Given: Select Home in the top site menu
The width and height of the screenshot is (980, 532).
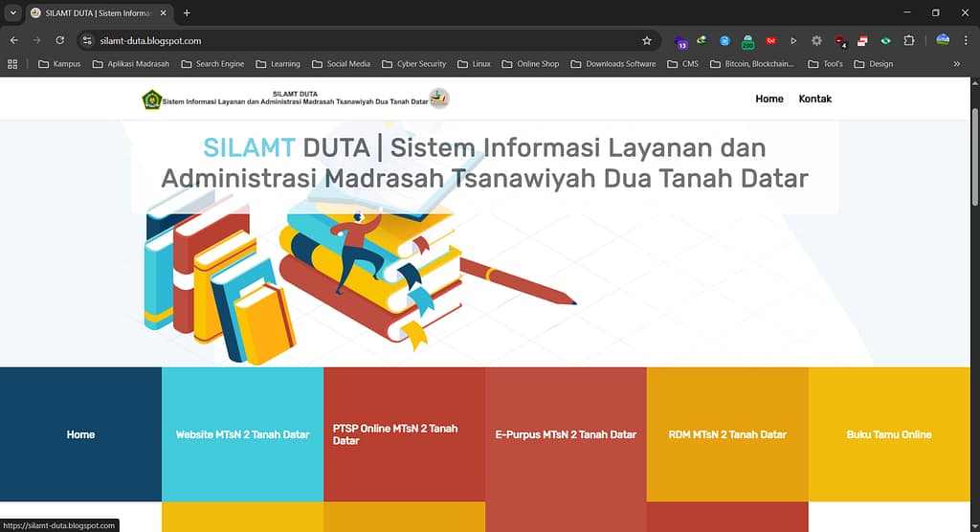Looking at the screenshot, I should click(768, 99).
